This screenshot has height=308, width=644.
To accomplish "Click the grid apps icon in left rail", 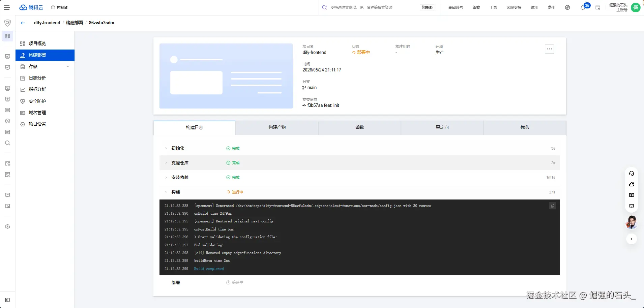I will (7, 36).
